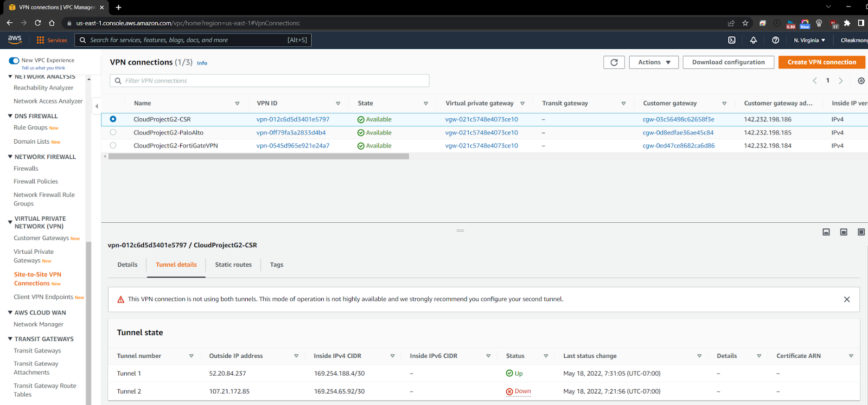Screen dimensions: 868x405
Task: Maximize the details split panel
Action: (861, 232)
